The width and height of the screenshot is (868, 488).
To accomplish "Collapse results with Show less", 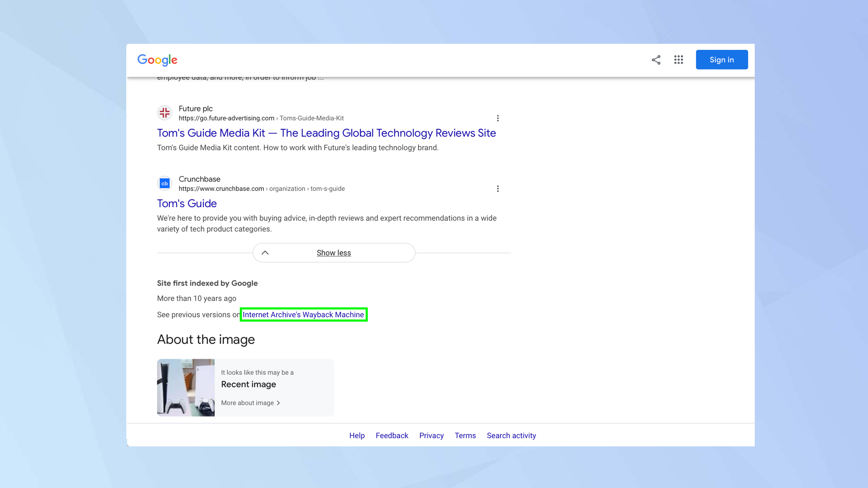I will (x=333, y=253).
